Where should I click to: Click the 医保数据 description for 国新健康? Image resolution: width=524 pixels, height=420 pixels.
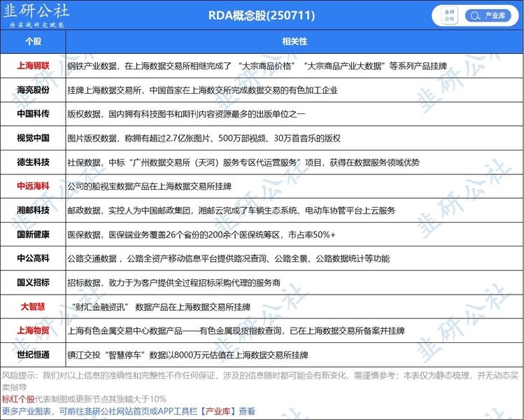pyautogui.click(x=201, y=234)
